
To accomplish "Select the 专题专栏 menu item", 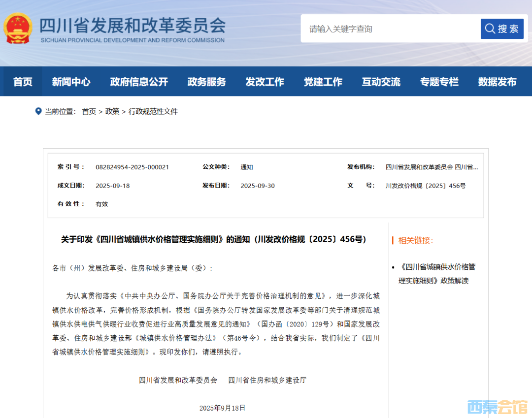I will coord(439,82).
